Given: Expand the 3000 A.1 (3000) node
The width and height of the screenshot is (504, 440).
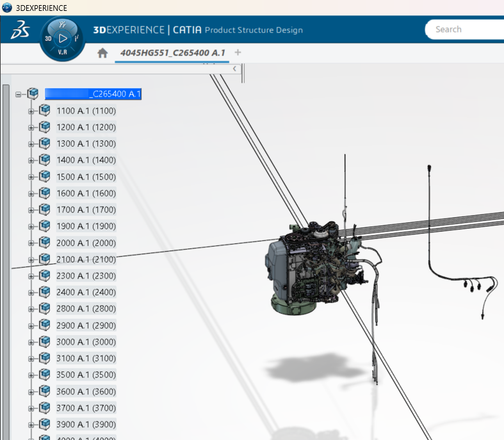Looking at the screenshot, I should click(31, 342).
